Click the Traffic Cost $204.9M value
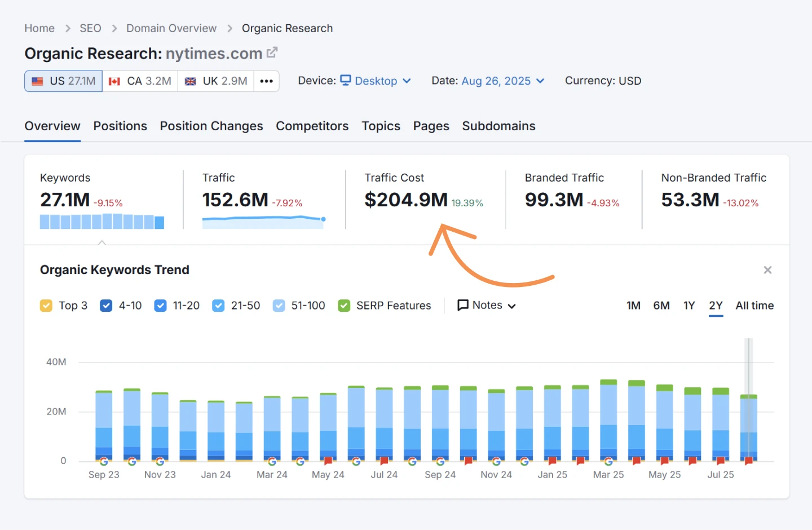Screen dimensions: 812x530 tap(406, 200)
